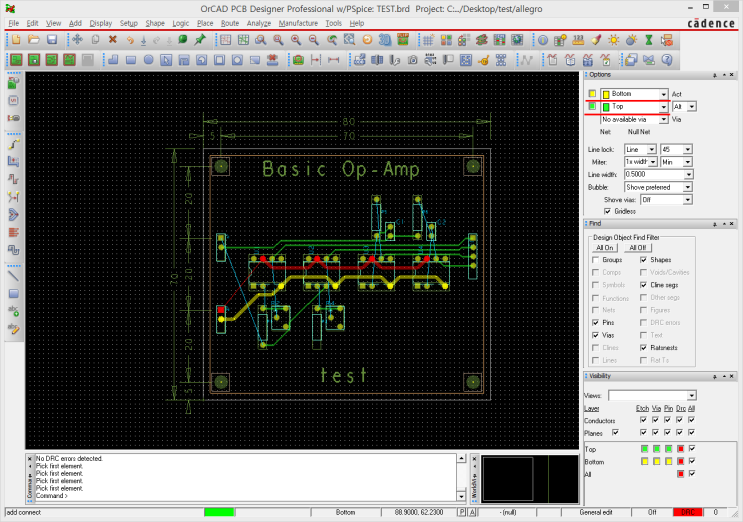
Task: Click the Top layer Etch green swatch
Action: tap(644, 448)
